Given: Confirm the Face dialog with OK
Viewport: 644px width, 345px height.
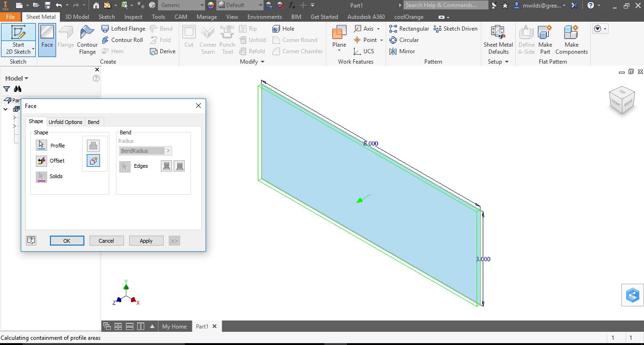Looking at the screenshot, I should (67, 240).
